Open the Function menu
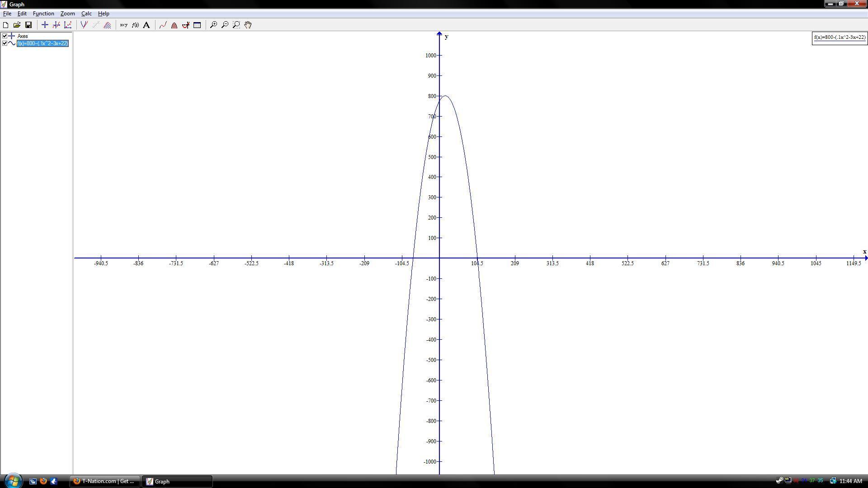Screen dimensions: 868x488 [x=43, y=14]
